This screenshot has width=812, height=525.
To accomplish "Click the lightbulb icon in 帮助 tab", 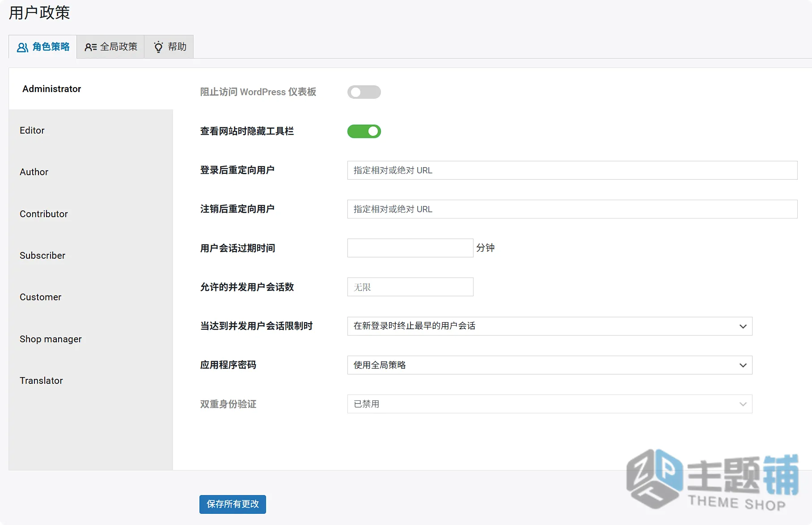I will pyautogui.click(x=158, y=47).
